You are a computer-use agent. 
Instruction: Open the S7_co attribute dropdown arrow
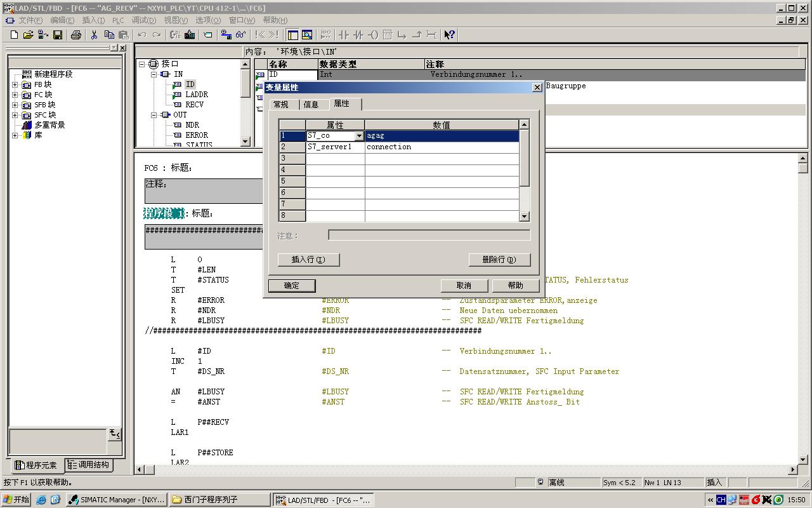tap(359, 136)
